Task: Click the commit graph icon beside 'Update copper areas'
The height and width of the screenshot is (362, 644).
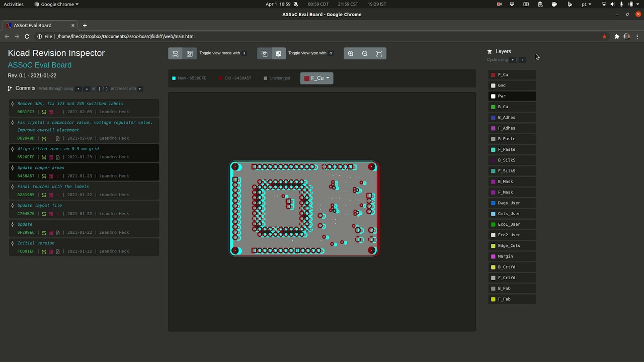Action: pos(12,167)
